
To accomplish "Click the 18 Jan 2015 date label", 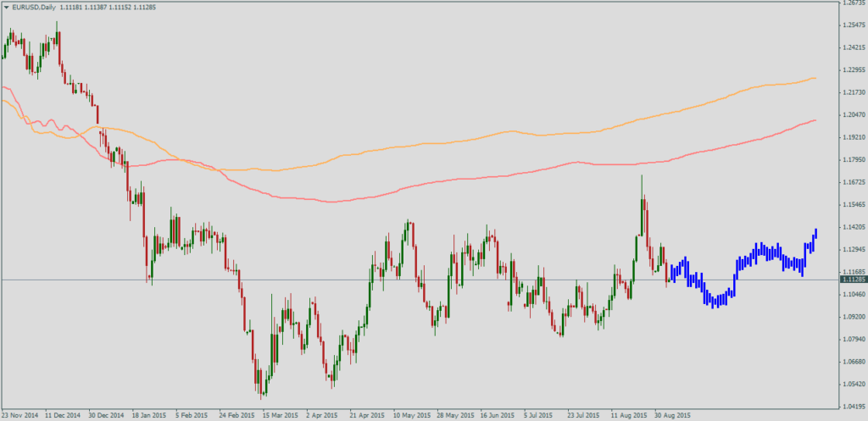I will (x=151, y=416).
